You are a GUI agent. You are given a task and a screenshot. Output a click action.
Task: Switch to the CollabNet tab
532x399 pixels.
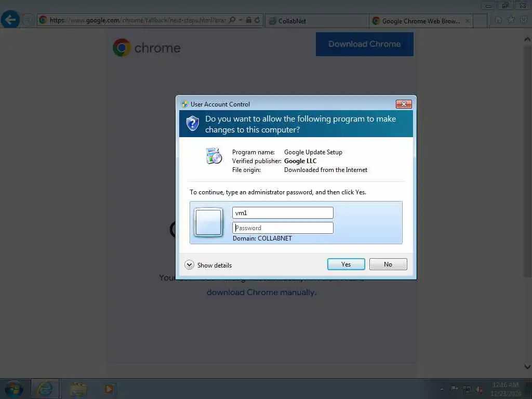317,21
